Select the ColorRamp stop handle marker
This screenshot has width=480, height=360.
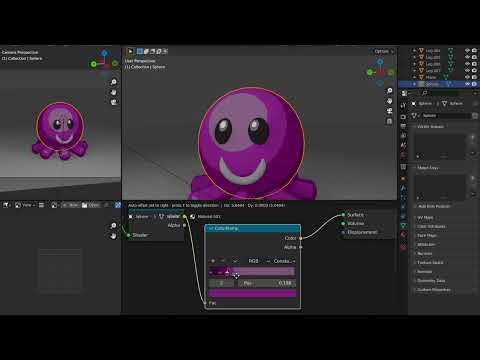227,273
